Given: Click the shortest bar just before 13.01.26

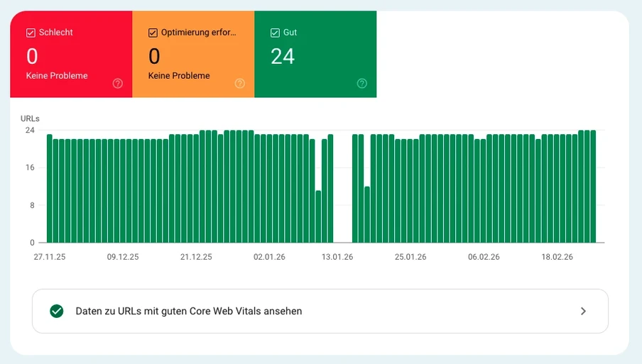Looking at the screenshot, I should pos(319,216).
